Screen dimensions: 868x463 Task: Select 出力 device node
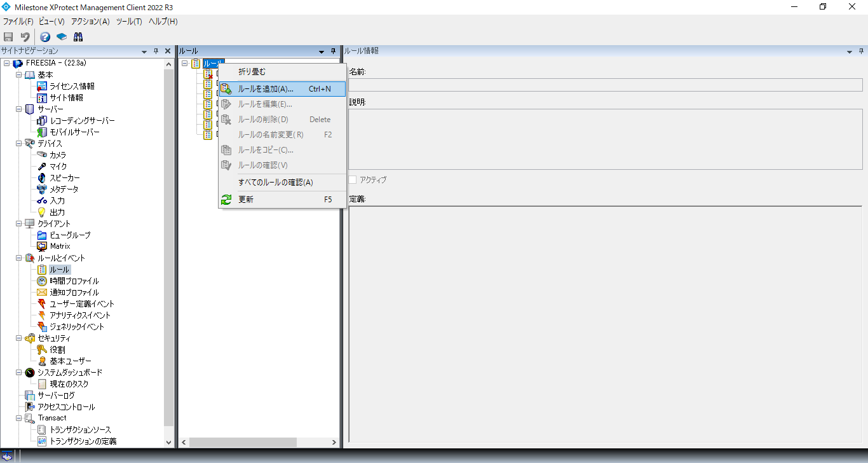(x=57, y=212)
